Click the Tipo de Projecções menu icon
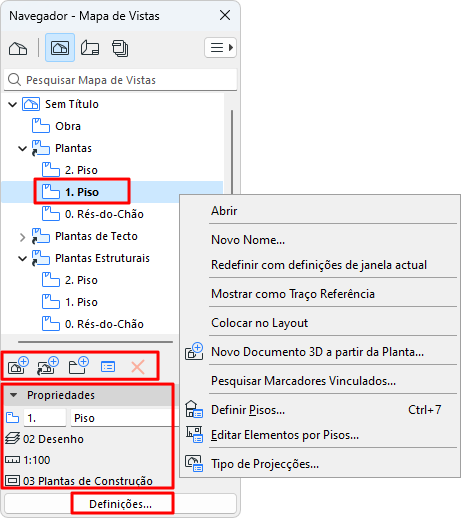This screenshot has height=518, width=461. pyautogui.click(x=194, y=463)
